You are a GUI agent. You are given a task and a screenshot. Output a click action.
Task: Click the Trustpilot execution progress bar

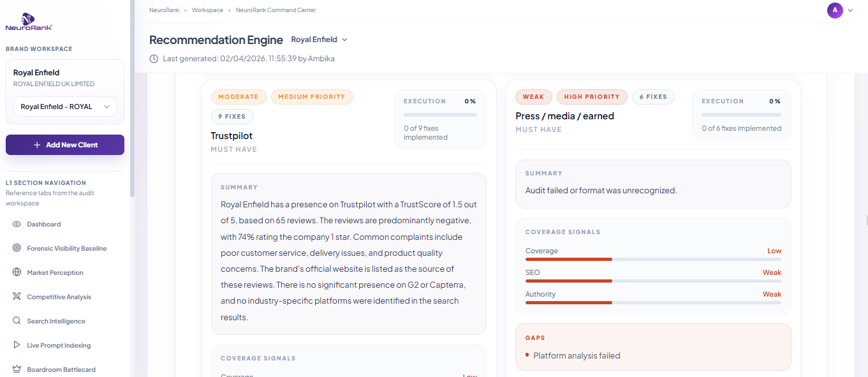440,115
